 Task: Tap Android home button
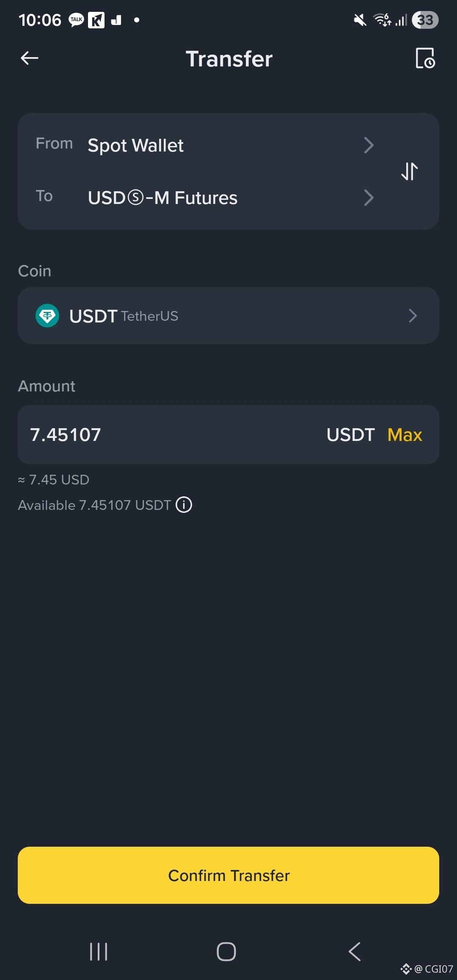click(x=226, y=952)
